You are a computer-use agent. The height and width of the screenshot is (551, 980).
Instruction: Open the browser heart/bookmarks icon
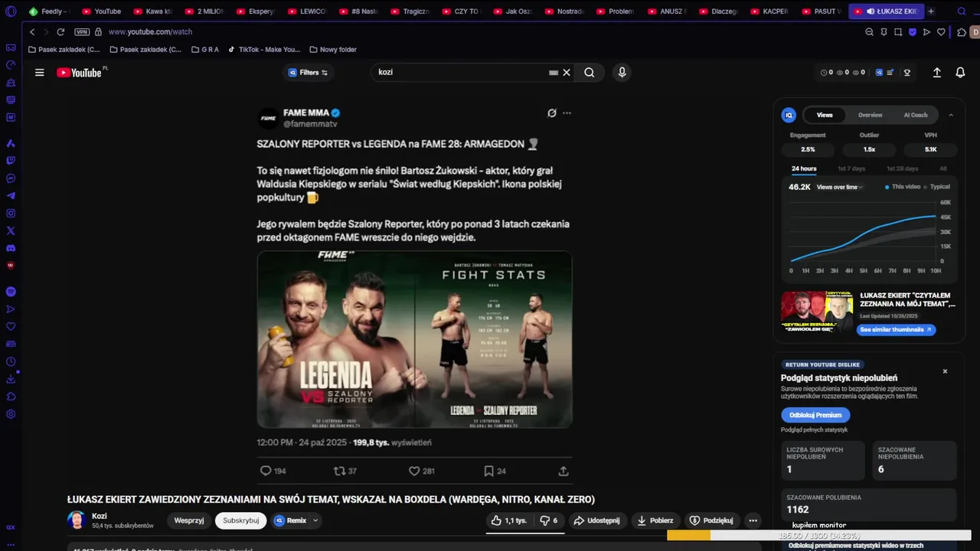coord(941,32)
